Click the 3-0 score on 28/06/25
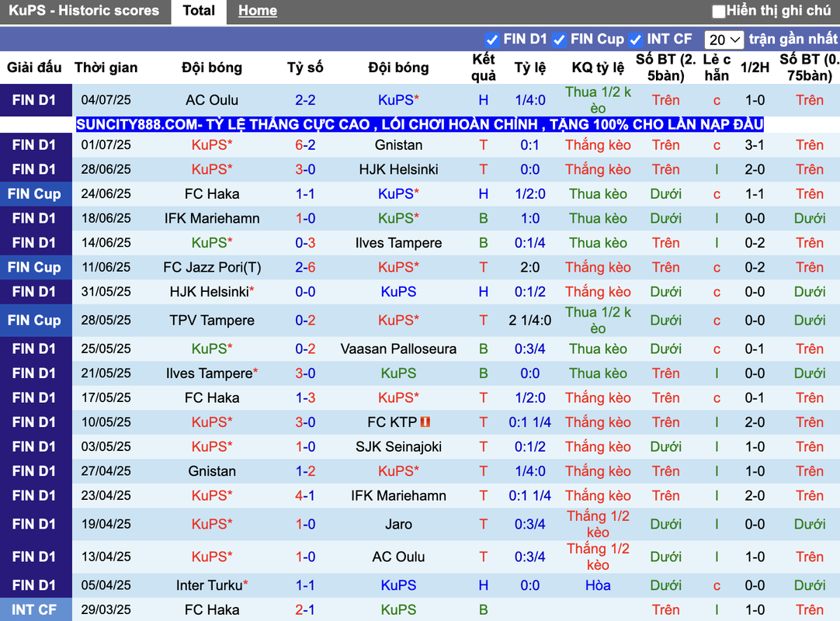This screenshot has width=840, height=621. click(305, 170)
